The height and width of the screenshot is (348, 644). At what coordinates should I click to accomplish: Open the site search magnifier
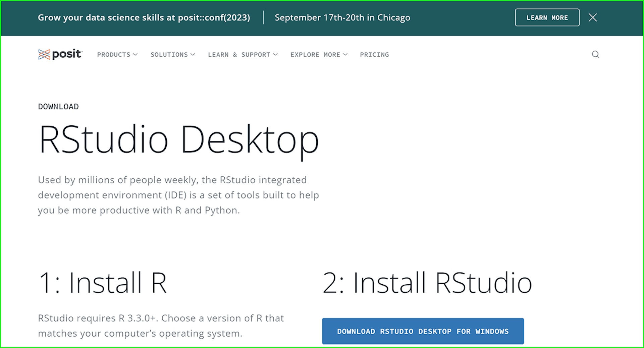point(595,54)
